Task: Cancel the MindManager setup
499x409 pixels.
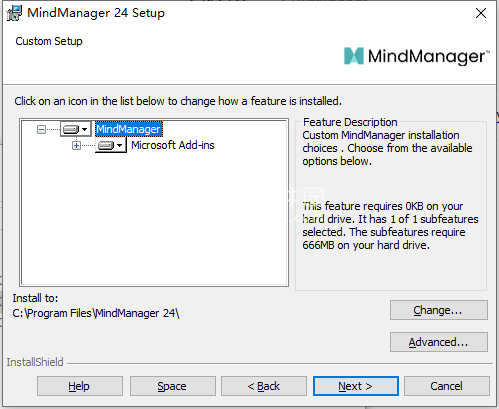Action: tap(447, 386)
